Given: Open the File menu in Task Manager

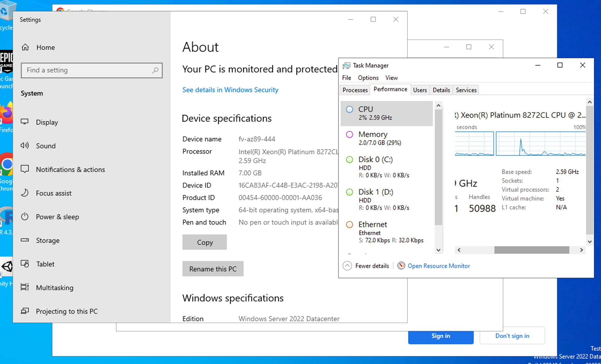Looking at the screenshot, I should click(346, 78).
